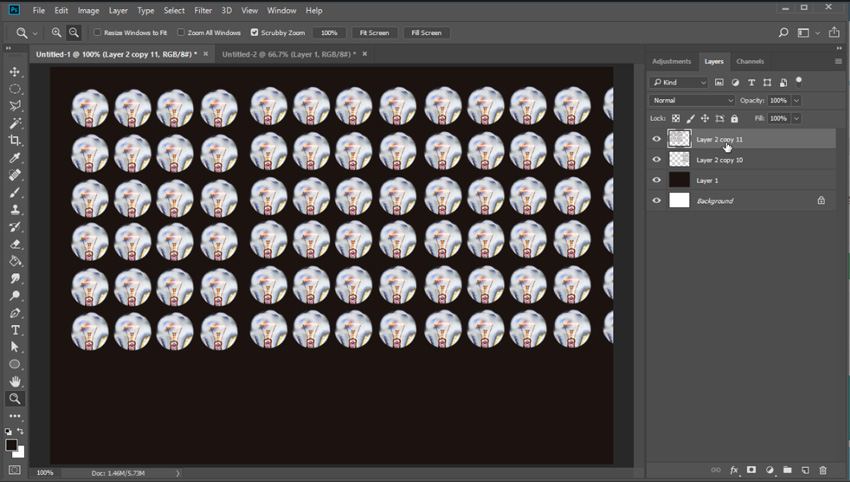Viewport: 850px width, 482px height.
Task: Click the zoom out magnifier icon
Action: [74, 33]
